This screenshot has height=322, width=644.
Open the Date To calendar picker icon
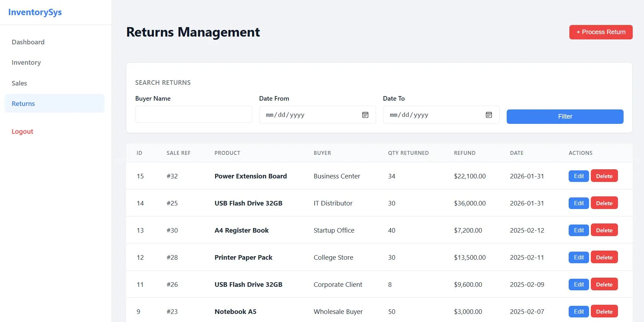pyautogui.click(x=489, y=115)
